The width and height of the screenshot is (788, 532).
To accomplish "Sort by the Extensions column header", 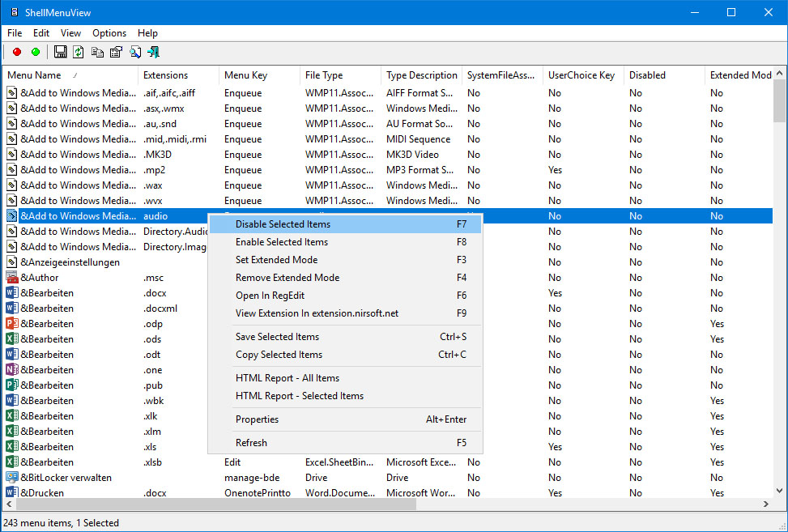I will click(x=178, y=75).
